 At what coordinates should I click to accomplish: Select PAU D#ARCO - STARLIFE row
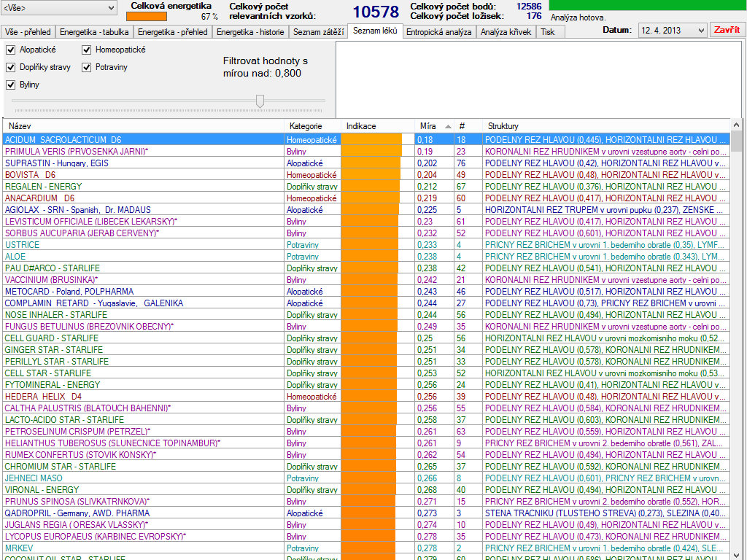point(366,268)
